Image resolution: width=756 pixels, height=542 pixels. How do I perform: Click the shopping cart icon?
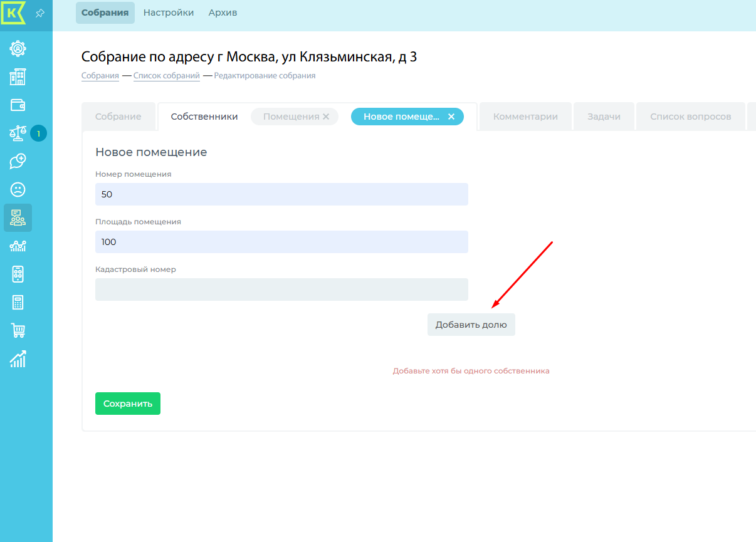(x=18, y=330)
